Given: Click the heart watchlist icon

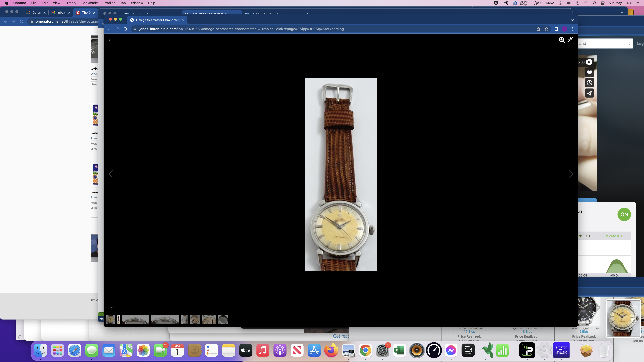Looking at the screenshot, I should coord(590,72).
